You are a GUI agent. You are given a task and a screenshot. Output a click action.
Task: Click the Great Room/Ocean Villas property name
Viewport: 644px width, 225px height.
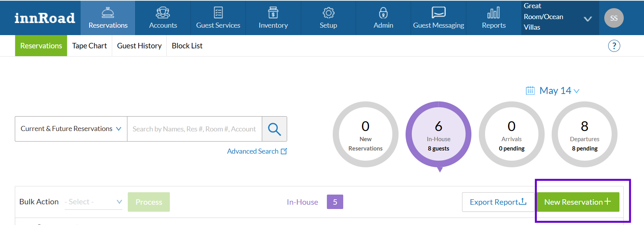click(543, 17)
